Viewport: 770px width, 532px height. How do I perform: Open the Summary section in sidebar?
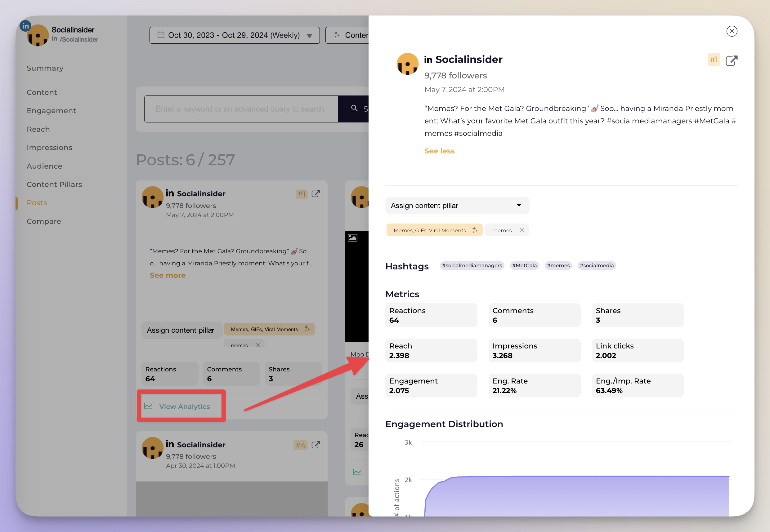tap(45, 68)
